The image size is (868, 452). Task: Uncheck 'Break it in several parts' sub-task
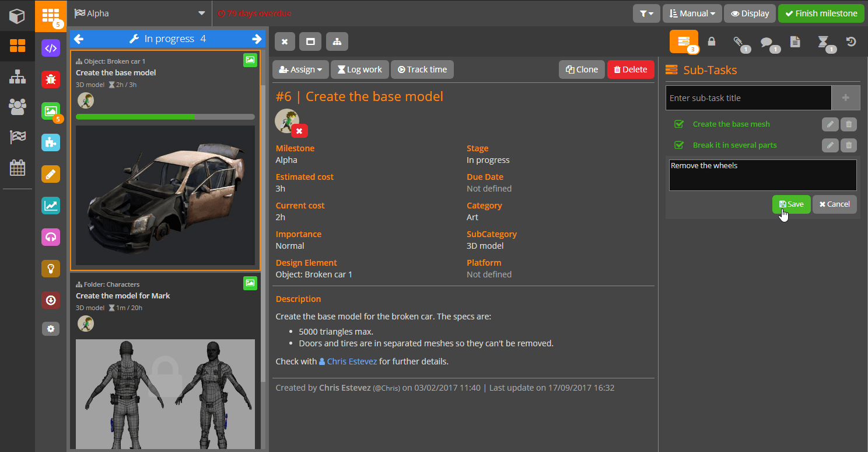[x=678, y=145]
